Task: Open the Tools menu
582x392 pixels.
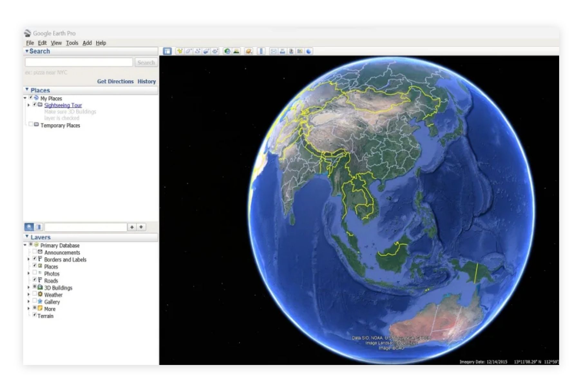Action: [x=72, y=43]
